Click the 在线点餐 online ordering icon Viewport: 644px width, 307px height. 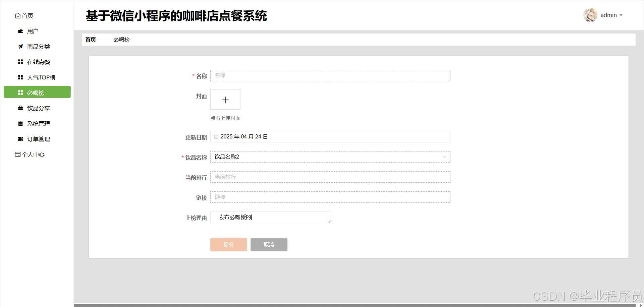coord(20,62)
